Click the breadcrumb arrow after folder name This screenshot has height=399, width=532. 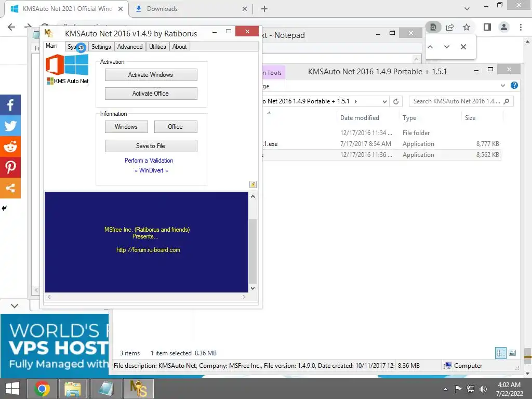click(355, 101)
